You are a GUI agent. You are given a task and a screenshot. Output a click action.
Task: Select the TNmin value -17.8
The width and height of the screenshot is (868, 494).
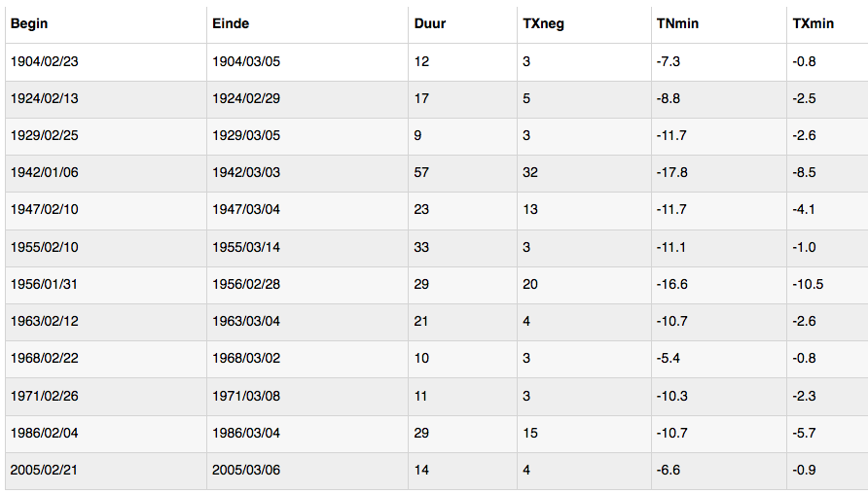[672, 172]
